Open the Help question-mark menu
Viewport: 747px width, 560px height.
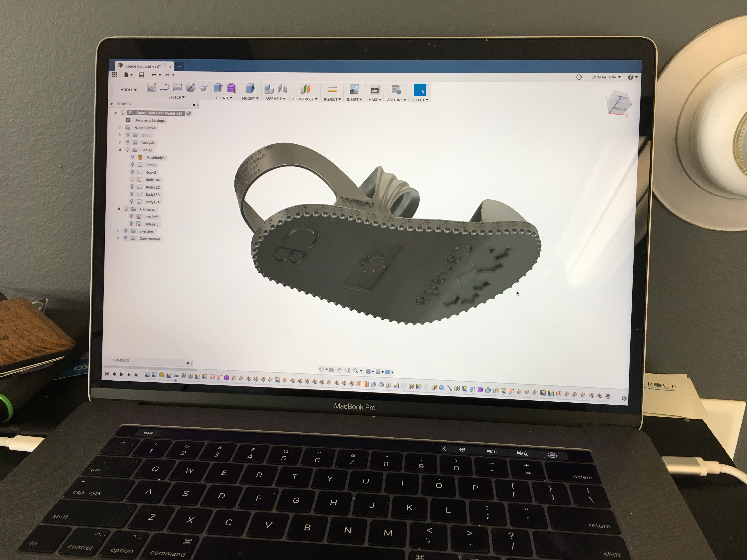633,77
